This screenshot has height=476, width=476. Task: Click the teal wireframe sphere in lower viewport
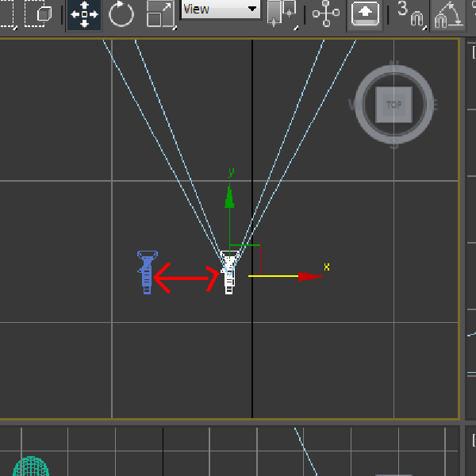pyautogui.click(x=30, y=467)
